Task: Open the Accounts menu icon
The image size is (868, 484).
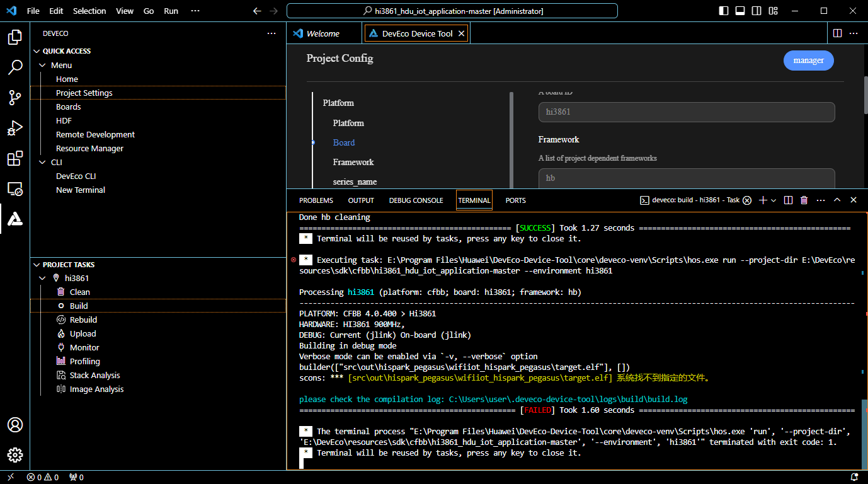Action: point(15,425)
